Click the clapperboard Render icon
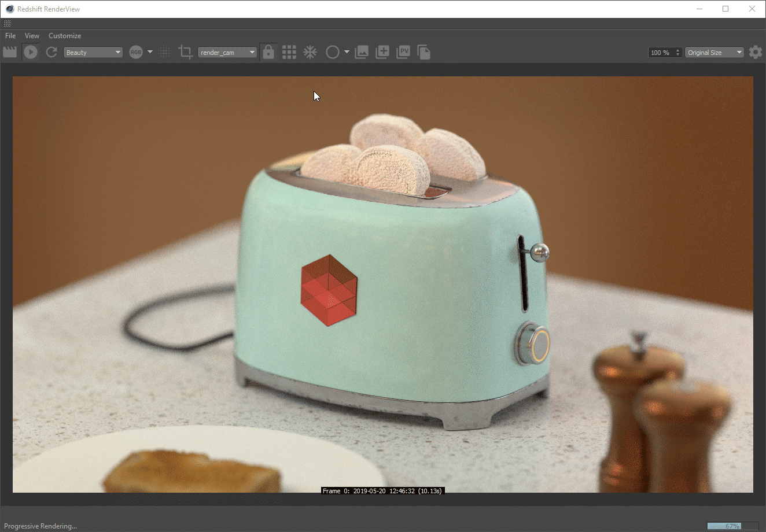This screenshot has height=532, width=766. (x=10, y=52)
